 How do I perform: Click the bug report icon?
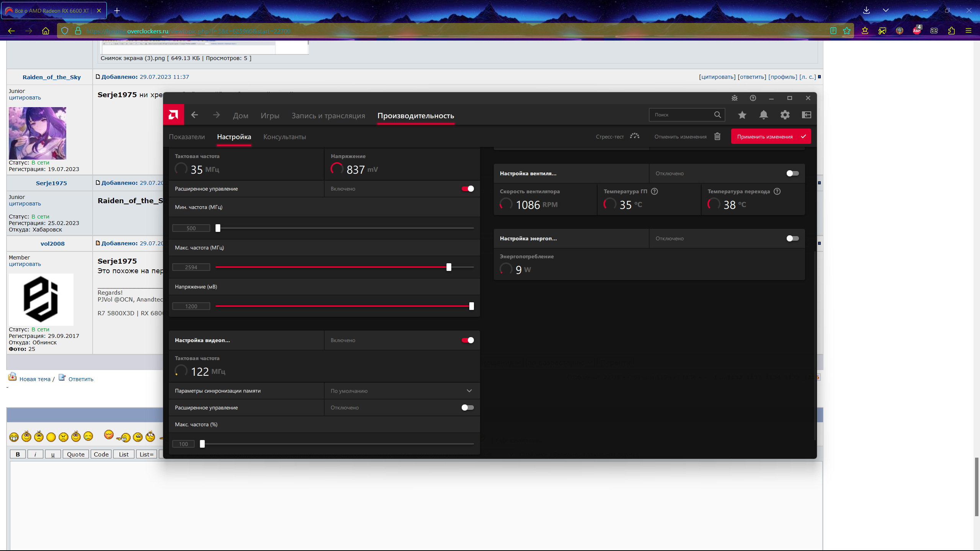tap(734, 98)
